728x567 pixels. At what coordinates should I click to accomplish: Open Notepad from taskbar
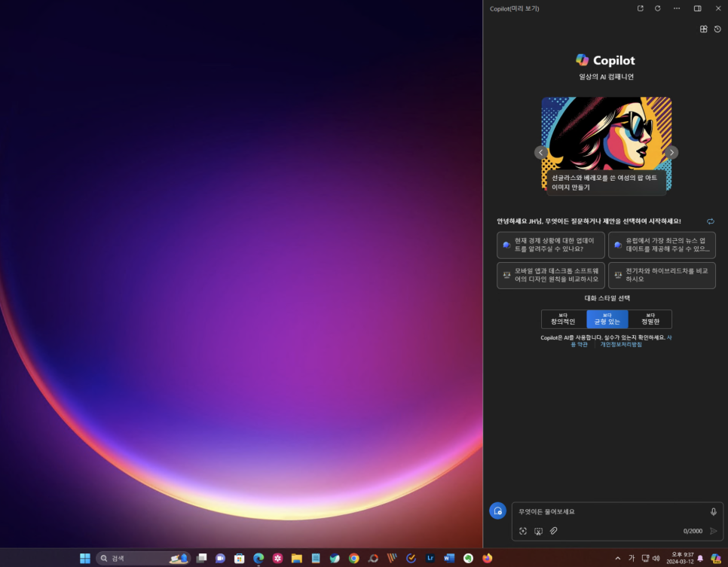point(316,558)
